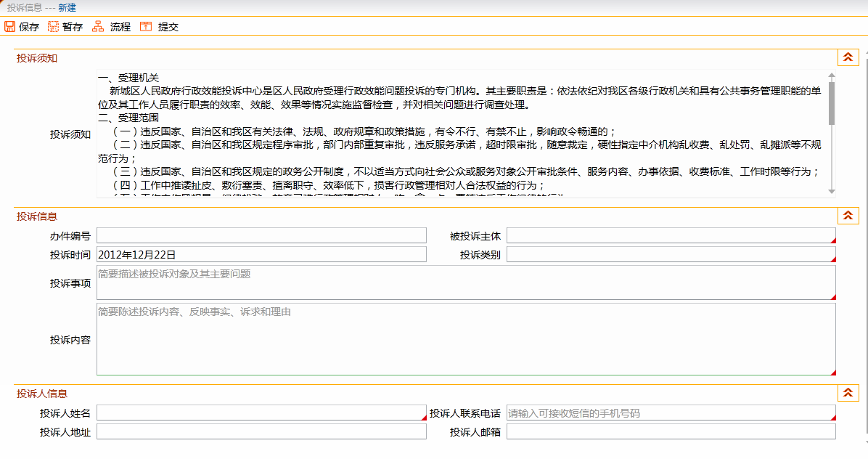Select the 投诉人联系电话 phone field
The height and width of the screenshot is (459, 868).
click(x=671, y=412)
